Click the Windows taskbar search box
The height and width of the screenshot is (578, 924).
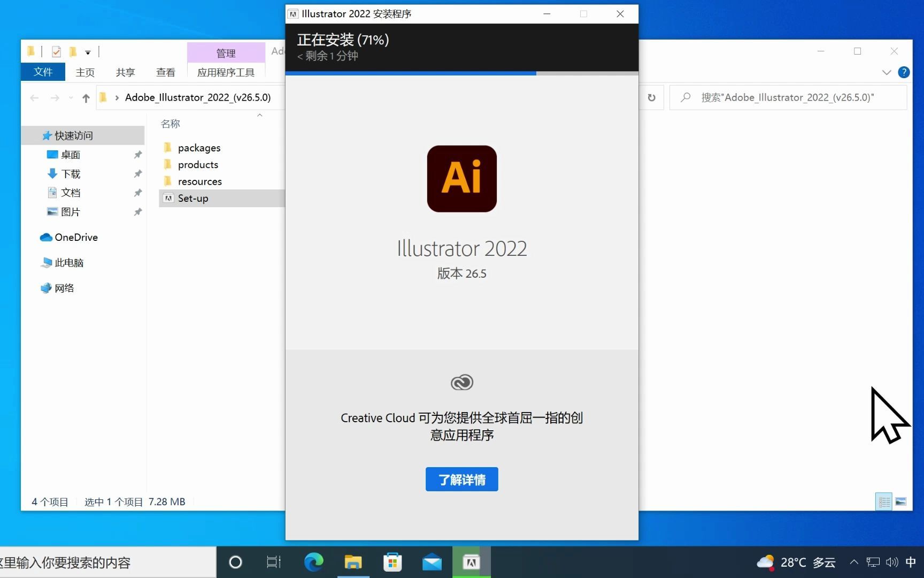pyautogui.click(x=107, y=562)
